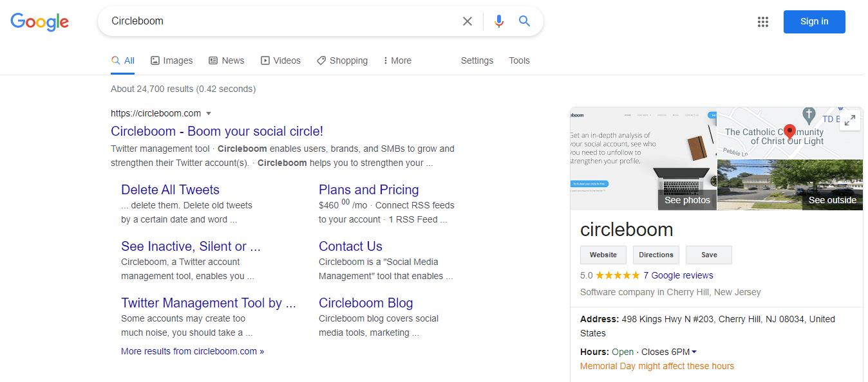Image resolution: width=868 pixels, height=382 pixels.
Task: Click the Sign in button
Action: coord(814,22)
